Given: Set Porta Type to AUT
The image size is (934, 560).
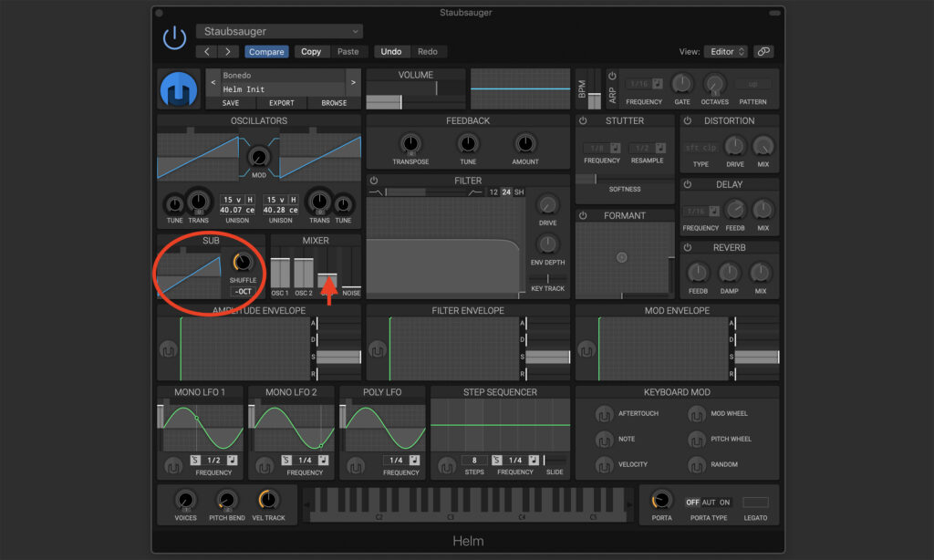Looking at the screenshot, I should (x=709, y=503).
